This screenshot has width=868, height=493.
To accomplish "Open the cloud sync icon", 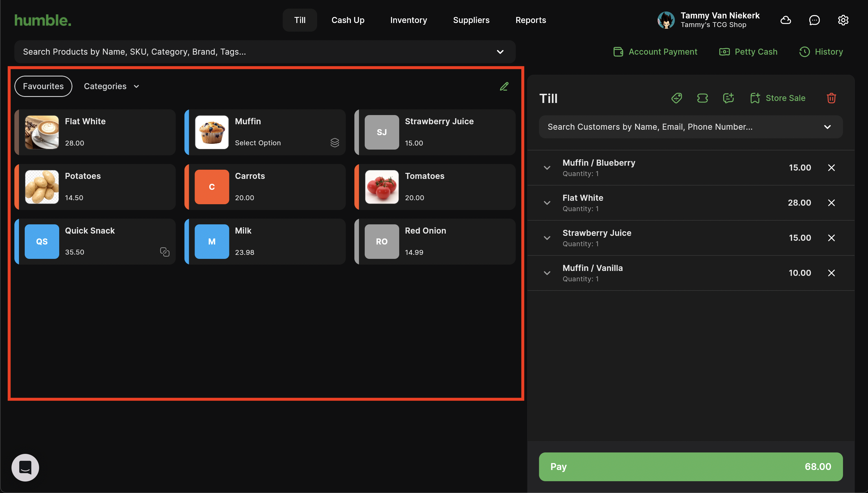I will tap(786, 20).
